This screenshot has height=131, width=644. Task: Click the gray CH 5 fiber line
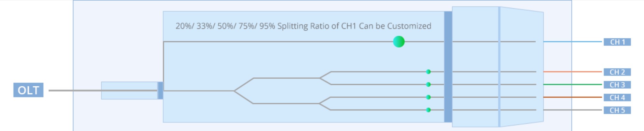point(573,110)
